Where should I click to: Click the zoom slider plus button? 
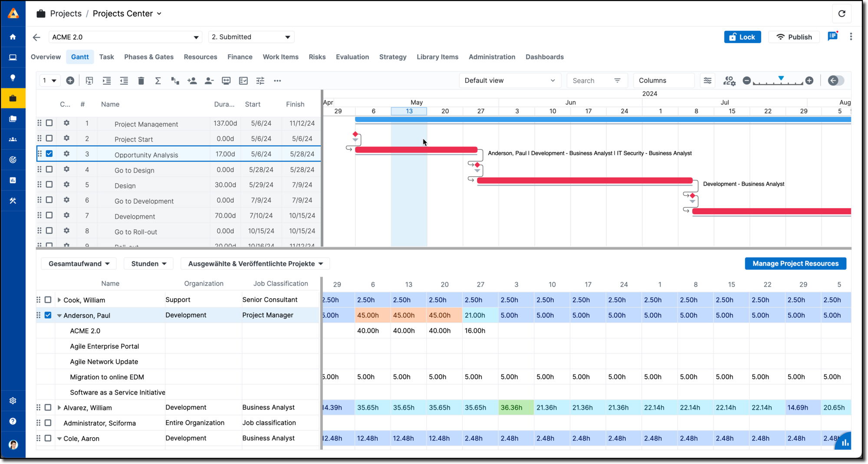[x=809, y=81]
